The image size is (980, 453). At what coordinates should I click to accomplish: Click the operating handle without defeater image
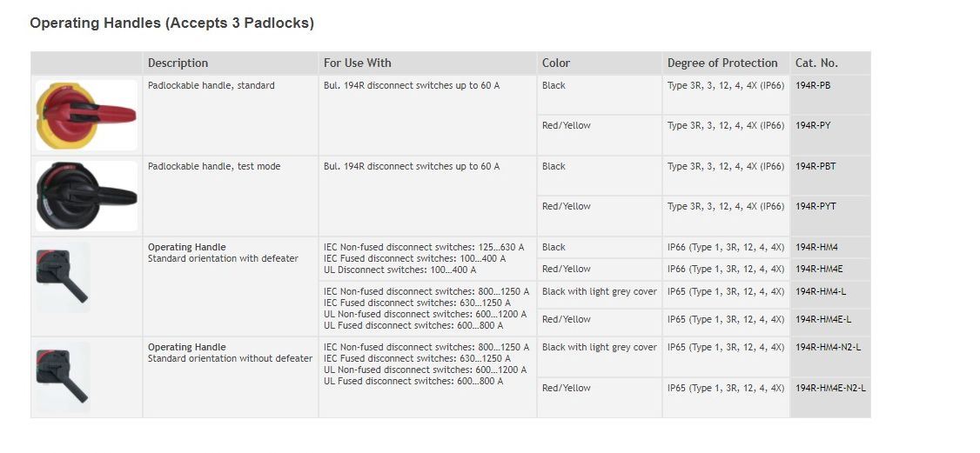[63, 376]
